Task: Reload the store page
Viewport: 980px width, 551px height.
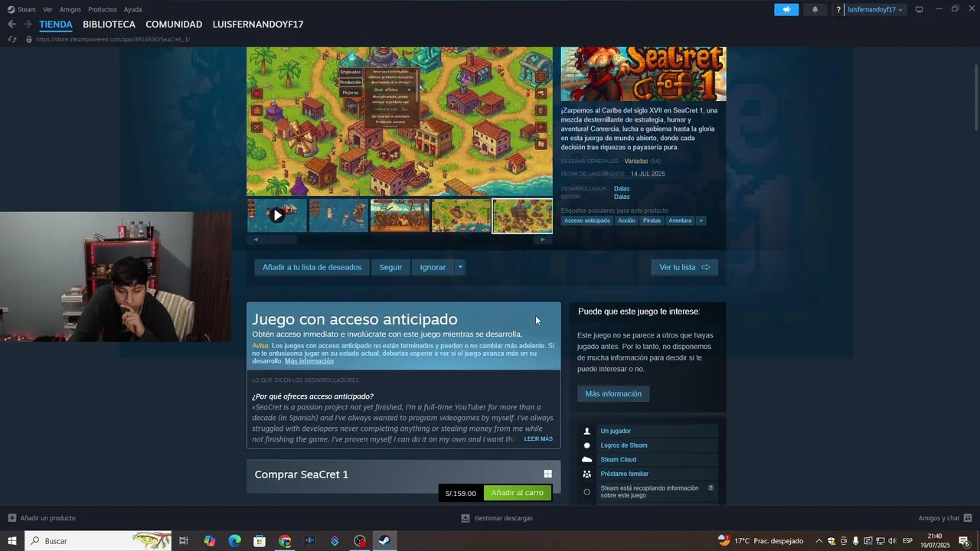Action: pyautogui.click(x=12, y=39)
